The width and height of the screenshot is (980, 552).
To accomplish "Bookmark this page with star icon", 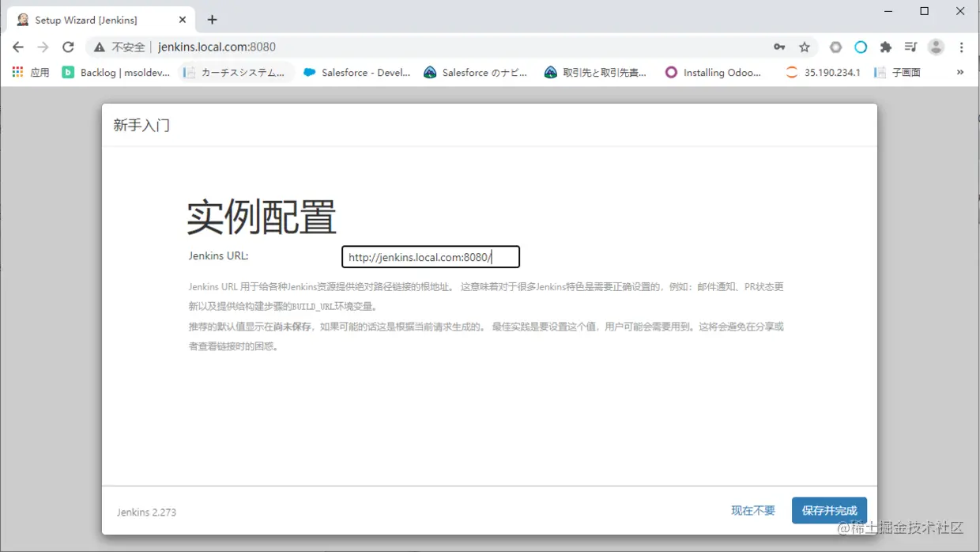I will (805, 47).
